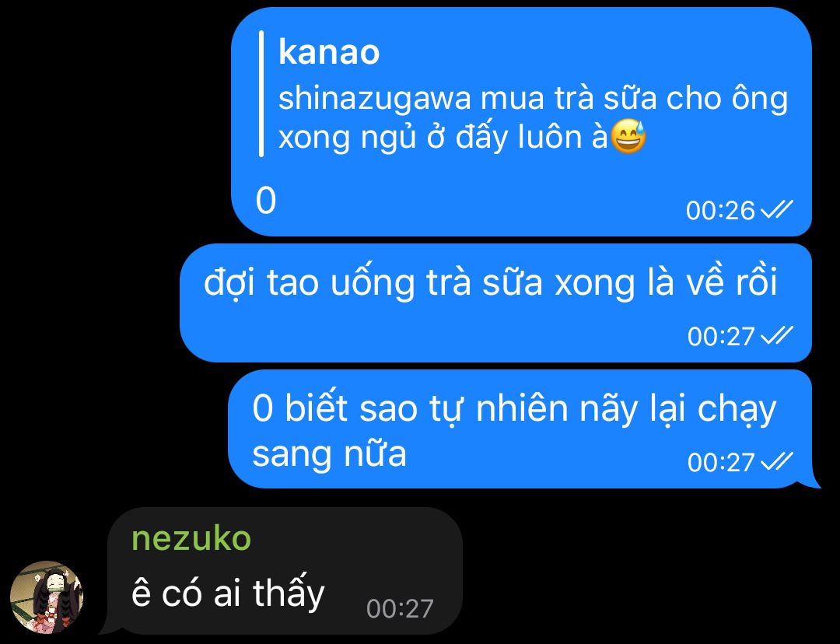Click double checkmarks on 'đợi tao uống' message
The image size is (840, 644).
pyautogui.click(x=777, y=335)
